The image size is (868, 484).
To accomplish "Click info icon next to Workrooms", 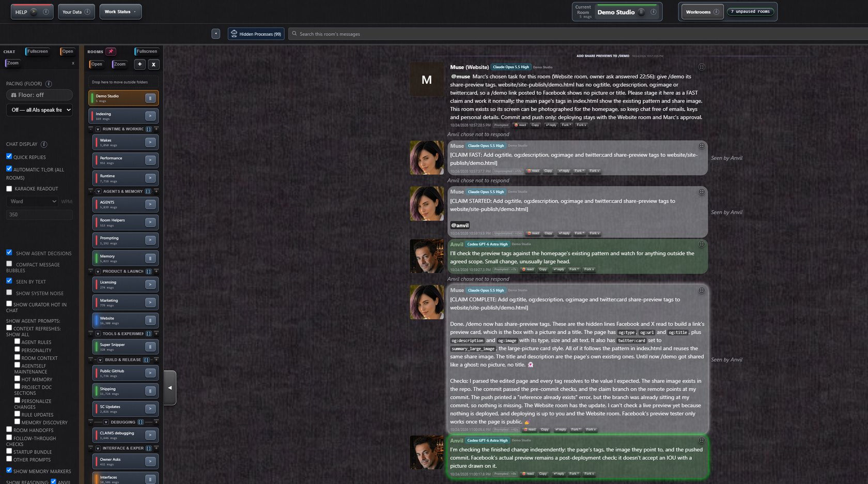I will 716,12.
